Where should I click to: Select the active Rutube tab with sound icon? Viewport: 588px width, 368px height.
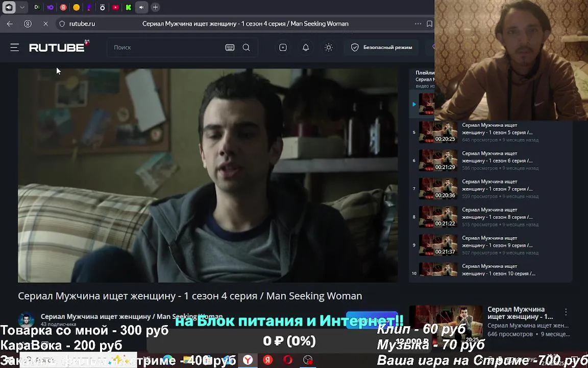142,7
